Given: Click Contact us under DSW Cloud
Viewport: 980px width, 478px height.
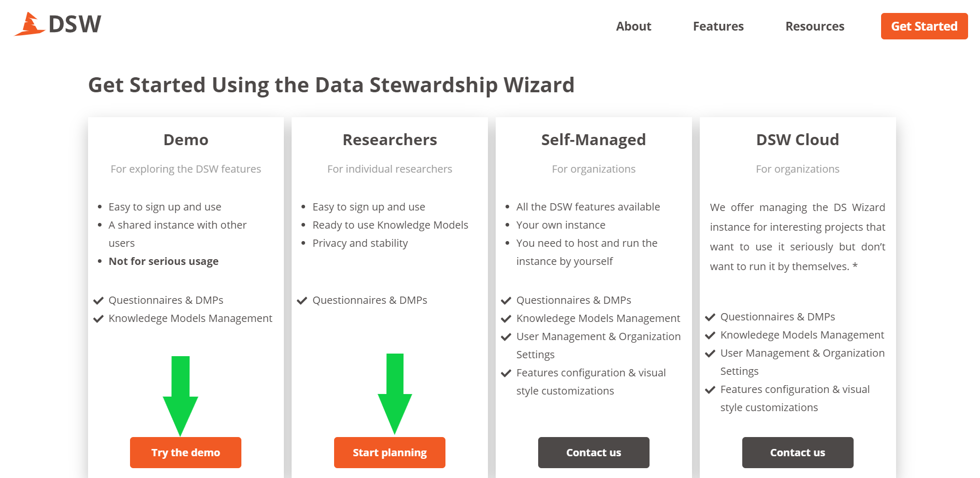Looking at the screenshot, I should coord(798,453).
